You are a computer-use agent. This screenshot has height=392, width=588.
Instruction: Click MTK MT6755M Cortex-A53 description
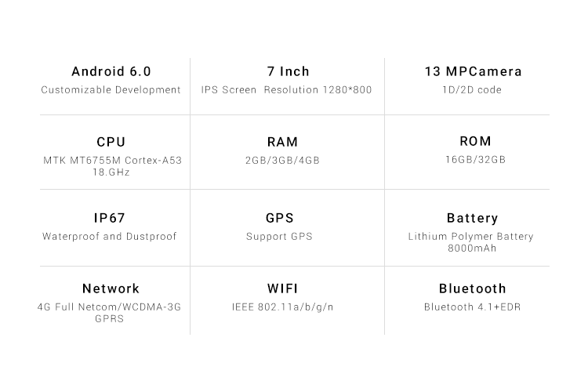click(x=112, y=166)
